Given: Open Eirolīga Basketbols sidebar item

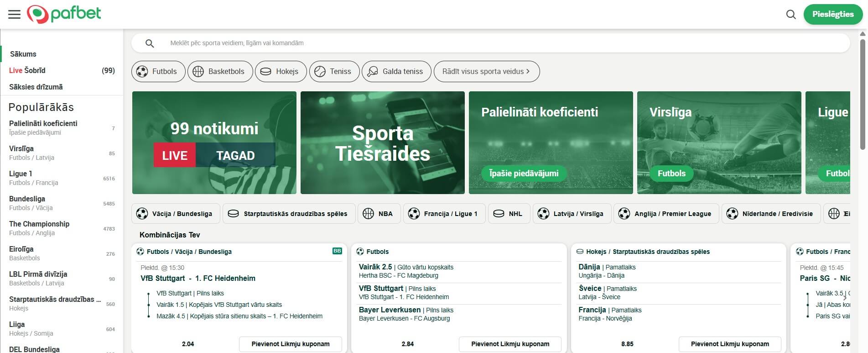Looking at the screenshot, I should pyautogui.click(x=62, y=253).
